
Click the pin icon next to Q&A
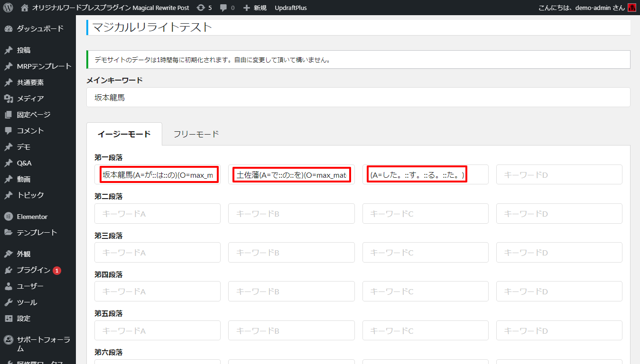click(x=8, y=163)
